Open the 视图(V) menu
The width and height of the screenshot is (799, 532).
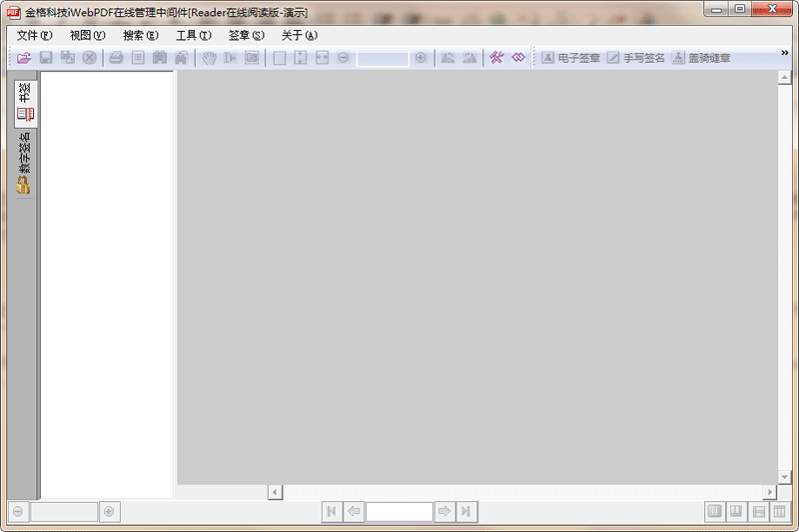coord(87,35)
